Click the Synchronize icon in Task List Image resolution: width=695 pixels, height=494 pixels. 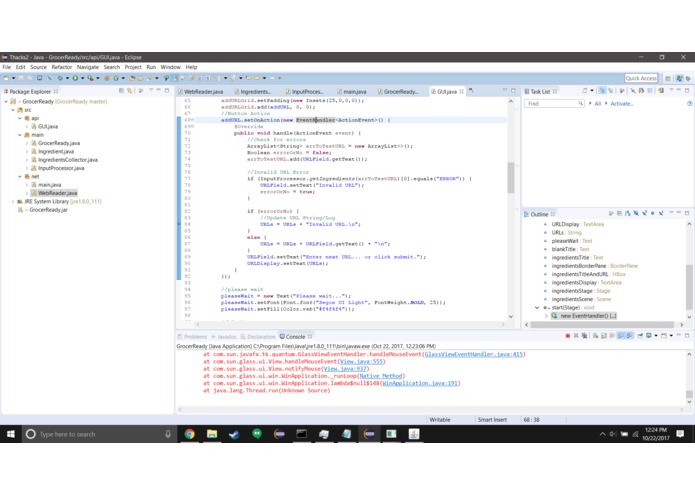(x=661, y=91)
